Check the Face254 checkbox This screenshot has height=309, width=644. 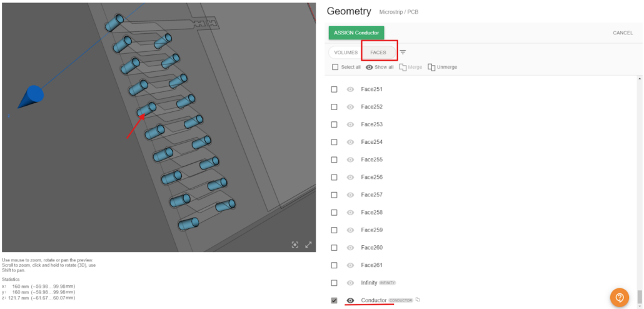coord(335,142)
